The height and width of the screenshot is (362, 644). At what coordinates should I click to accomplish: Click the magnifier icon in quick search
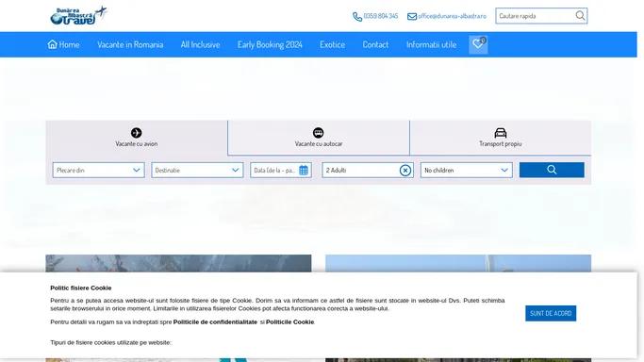[x=580, y=16]
